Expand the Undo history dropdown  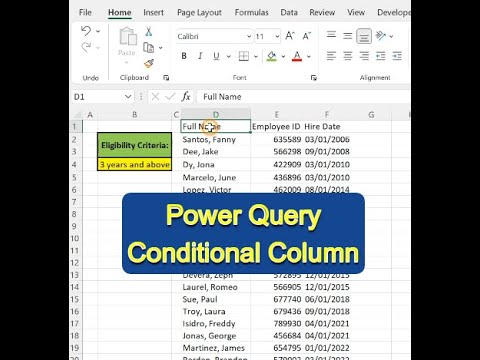(x=98, y=31)
